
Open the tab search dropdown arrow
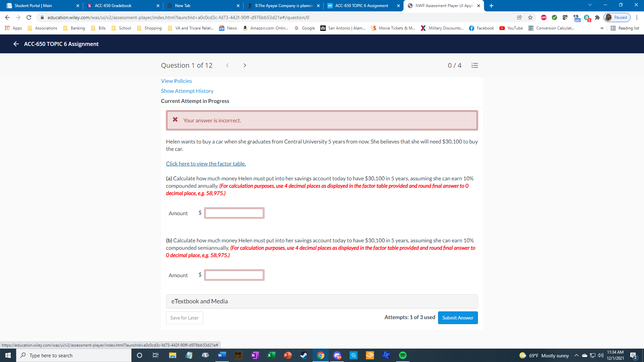pyautogui.click(x=590, y=5)
